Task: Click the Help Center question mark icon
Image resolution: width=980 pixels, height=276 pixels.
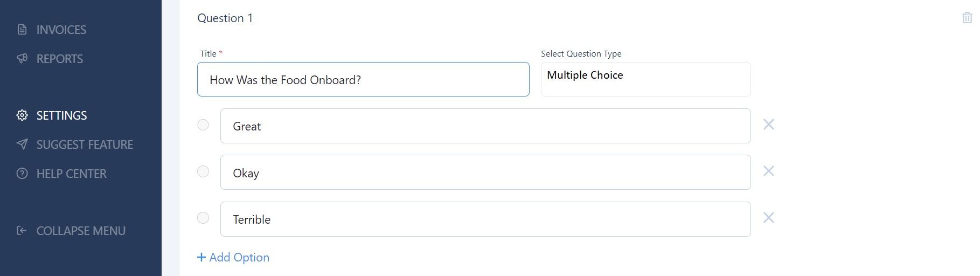Action: coord(22,174)
